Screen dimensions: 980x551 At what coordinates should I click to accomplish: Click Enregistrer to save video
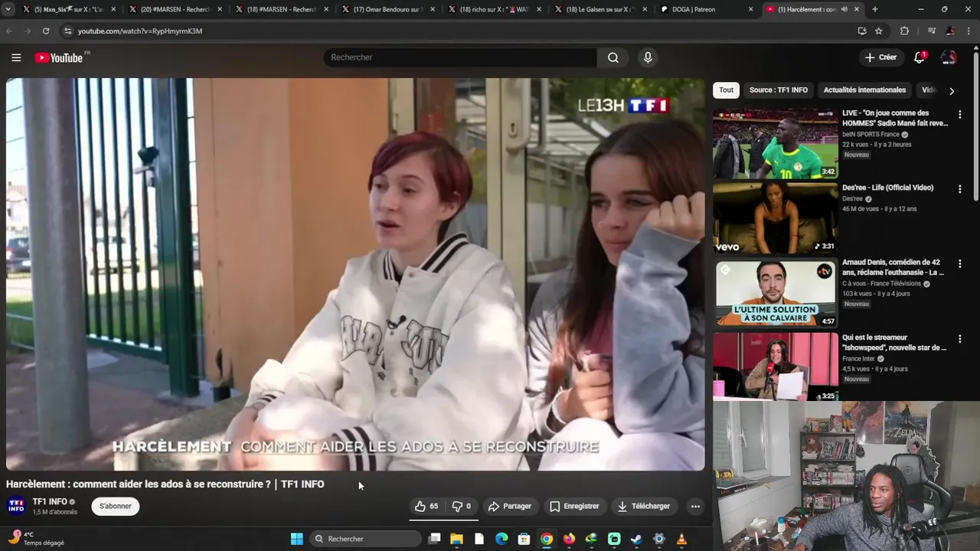click(574, 506)
